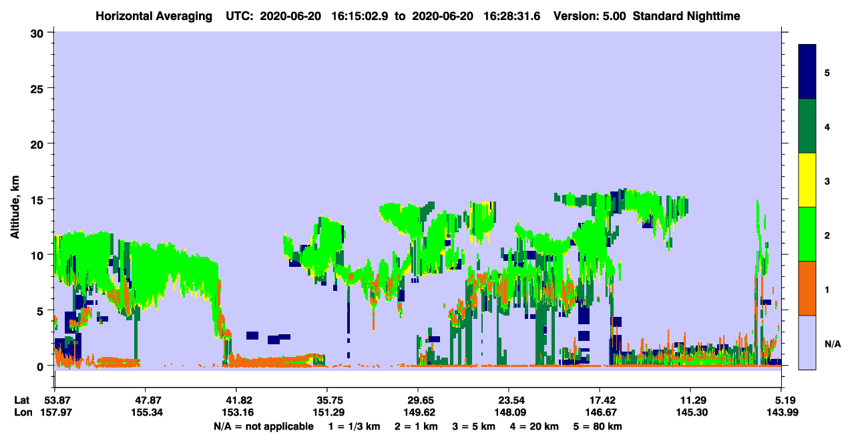Click the dark blue colorbar segment labeled 5

tap(807, 72)
